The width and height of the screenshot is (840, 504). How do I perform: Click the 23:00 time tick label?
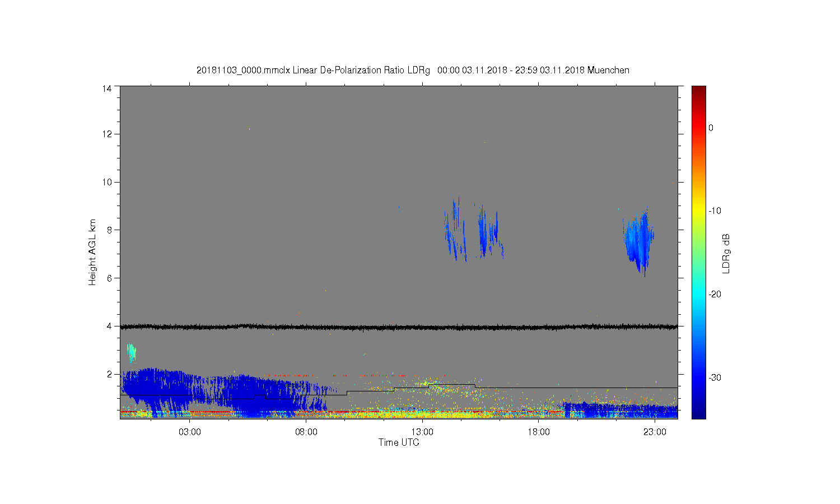(x=655, y=432)
